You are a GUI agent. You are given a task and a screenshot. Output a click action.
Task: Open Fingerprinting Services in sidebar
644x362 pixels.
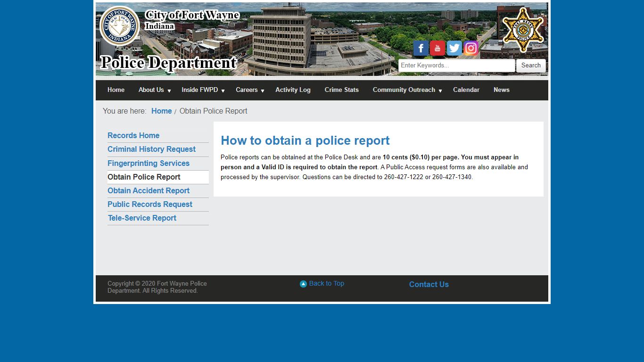(x=149, y=164)
